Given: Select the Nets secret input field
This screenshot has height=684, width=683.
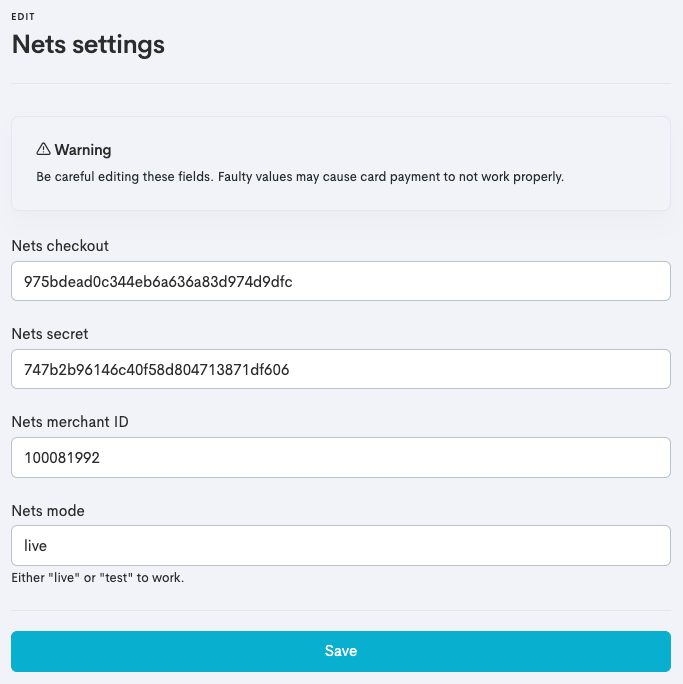Looking at the screenshot, I should (341, 369).
